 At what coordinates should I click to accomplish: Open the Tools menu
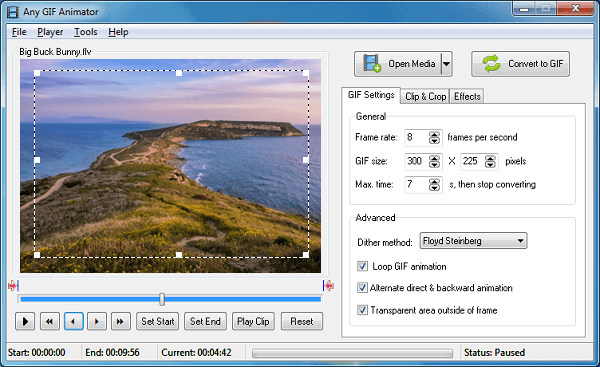point(86,32)
